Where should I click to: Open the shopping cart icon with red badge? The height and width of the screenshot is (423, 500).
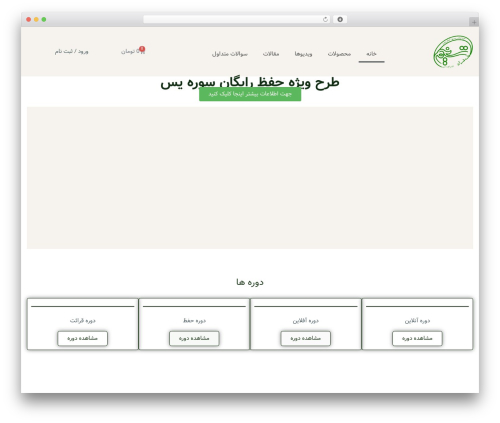click(x=142, y=50)
